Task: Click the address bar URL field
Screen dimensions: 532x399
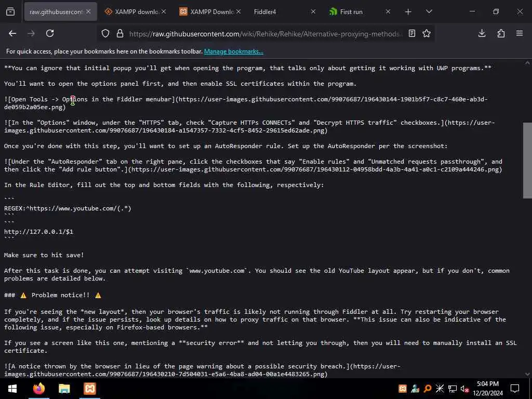Action: click(265, 34)
